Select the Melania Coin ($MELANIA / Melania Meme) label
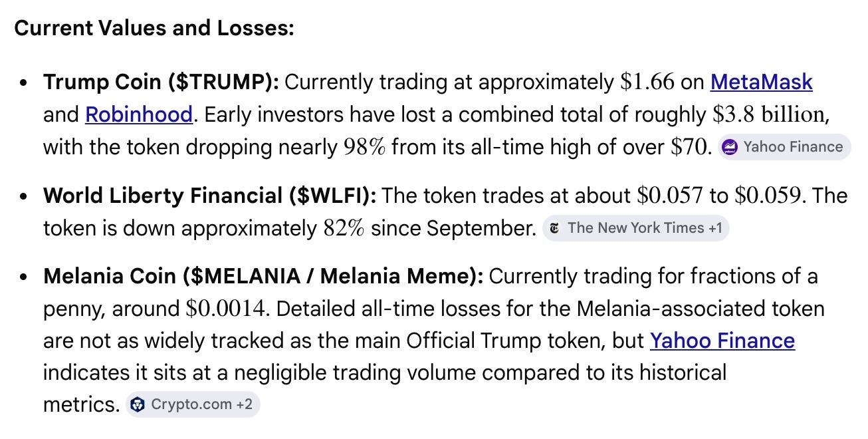The image size is (868, 439). (x=263, y=276)
